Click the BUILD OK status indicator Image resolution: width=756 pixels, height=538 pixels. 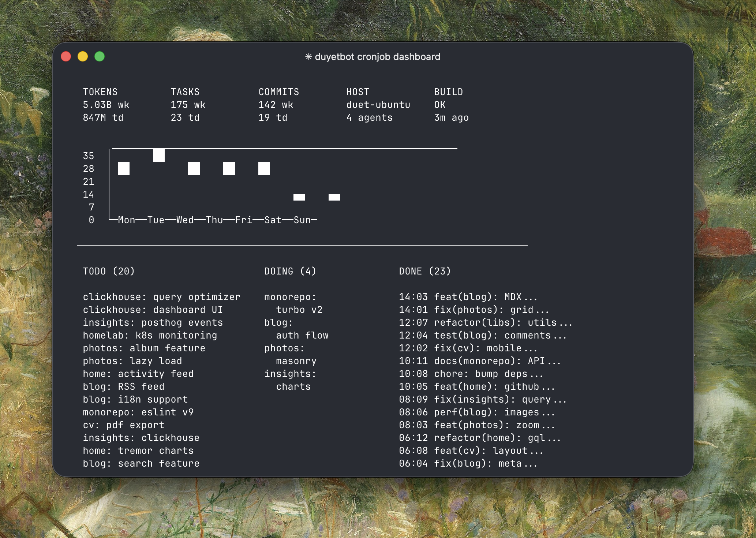(x=450, y=104)
